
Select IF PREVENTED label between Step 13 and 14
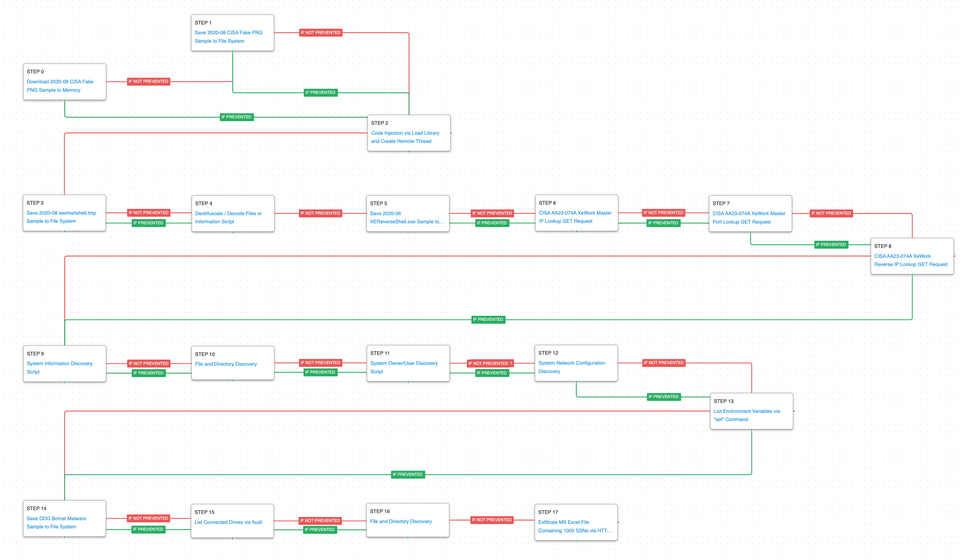(x=407, y=475)
